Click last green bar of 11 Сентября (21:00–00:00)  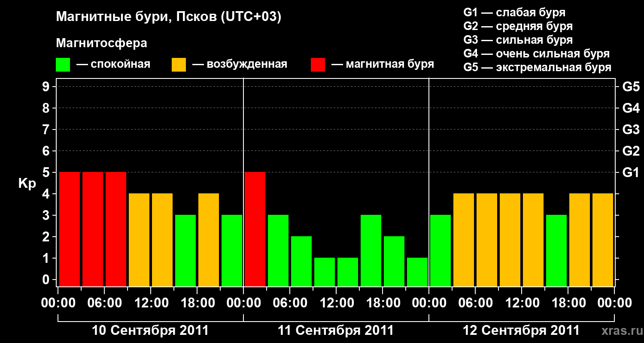coord(417,272)
